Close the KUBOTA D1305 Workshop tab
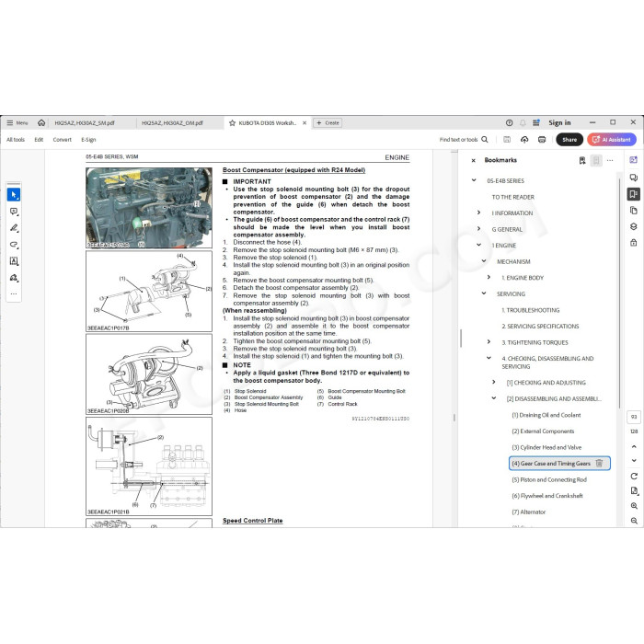Image resolution: width=644 pixels, height=644 pixels. (x=305, y=122)
